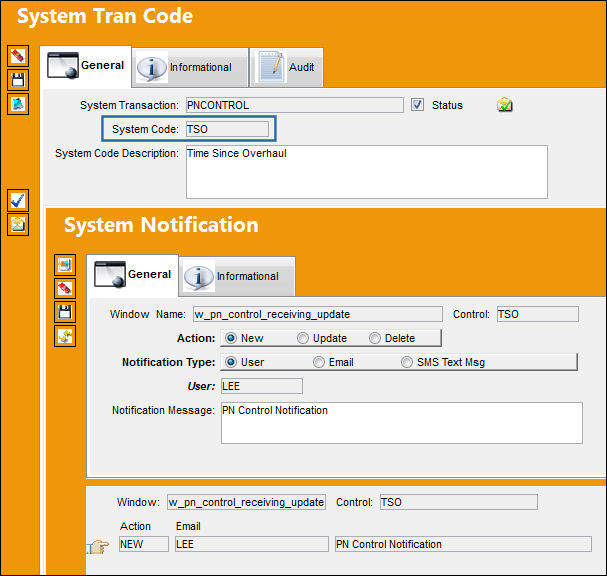Select User notification type
Viewport: 607px width, 576px height.
coord(231,362)
